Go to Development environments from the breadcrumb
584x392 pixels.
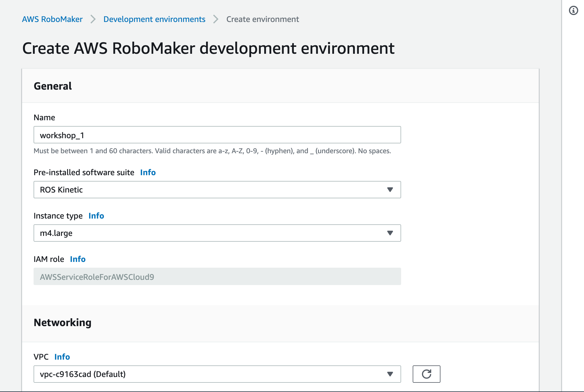pos(155,19)
